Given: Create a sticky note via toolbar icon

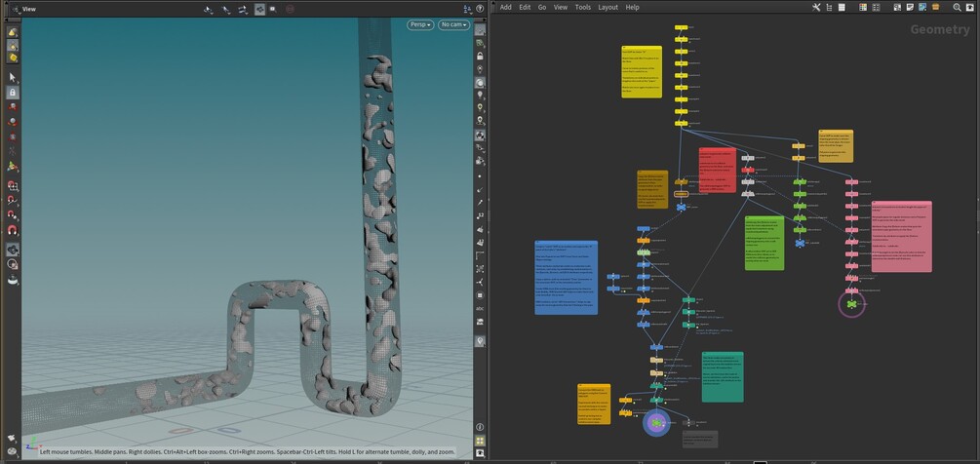Looking at the screenshot, I should pos(910,8).
